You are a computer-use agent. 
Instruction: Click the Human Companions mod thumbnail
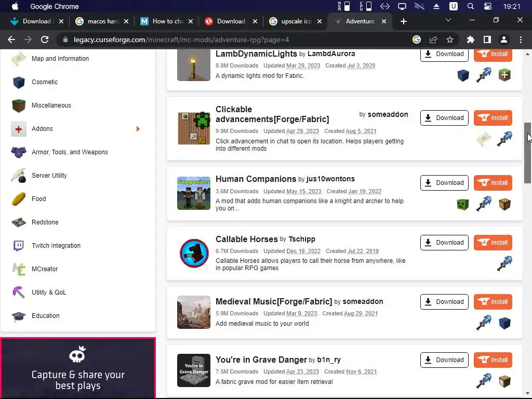tap(194, 193)
